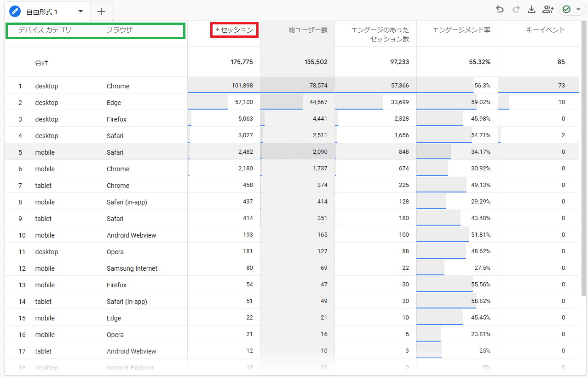588x378 pixels.
Task: Click the デバイス カテゴリ dimension header
Action: (45, 30)
